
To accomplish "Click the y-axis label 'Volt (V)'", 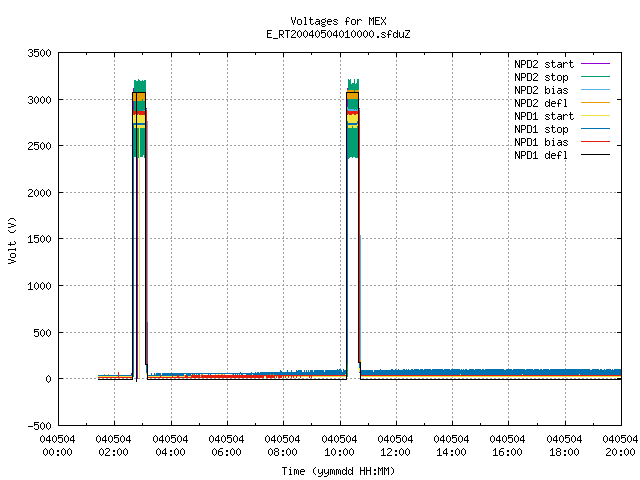I will click(12, 240).
